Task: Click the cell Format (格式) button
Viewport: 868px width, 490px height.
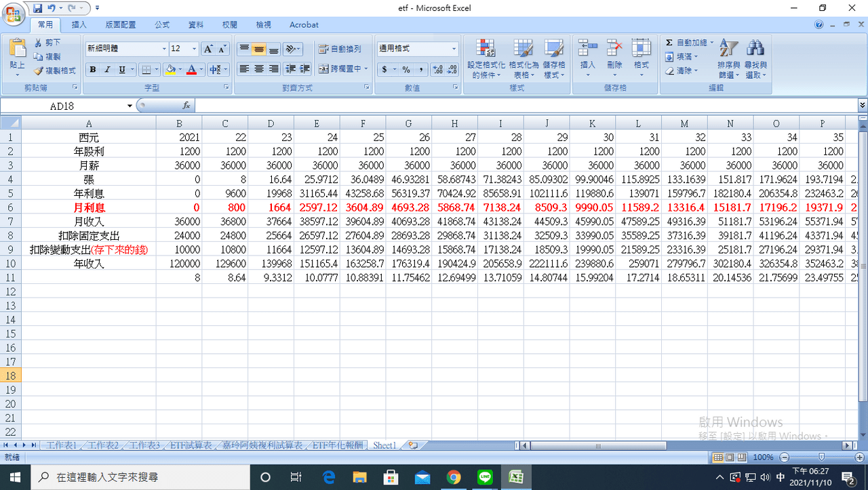Action: (642, 58)
